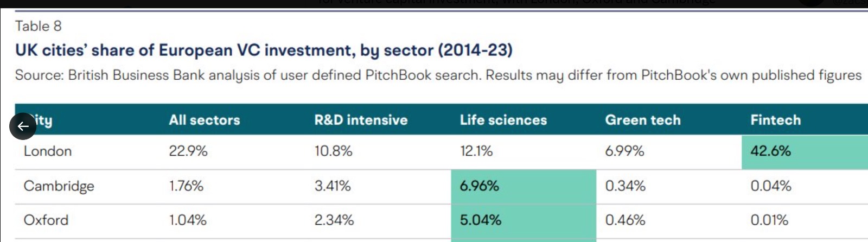
Task: Click the back arrow button
Action: point(23,126)
